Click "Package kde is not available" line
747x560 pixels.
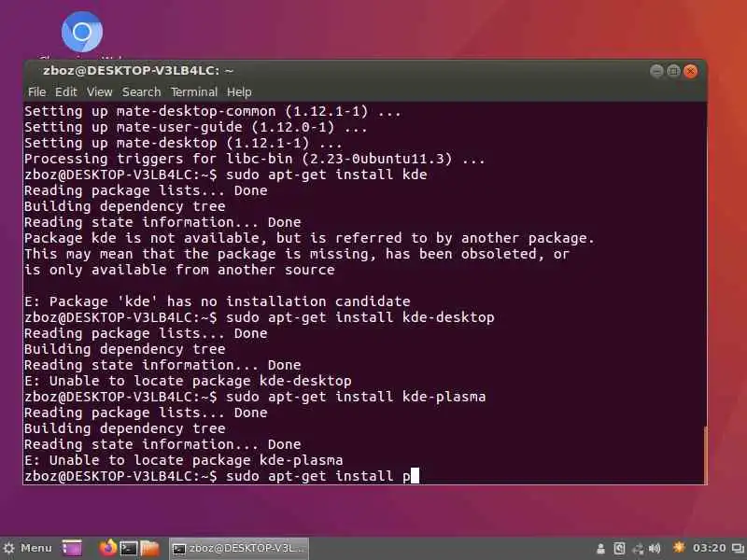point(310,238)
